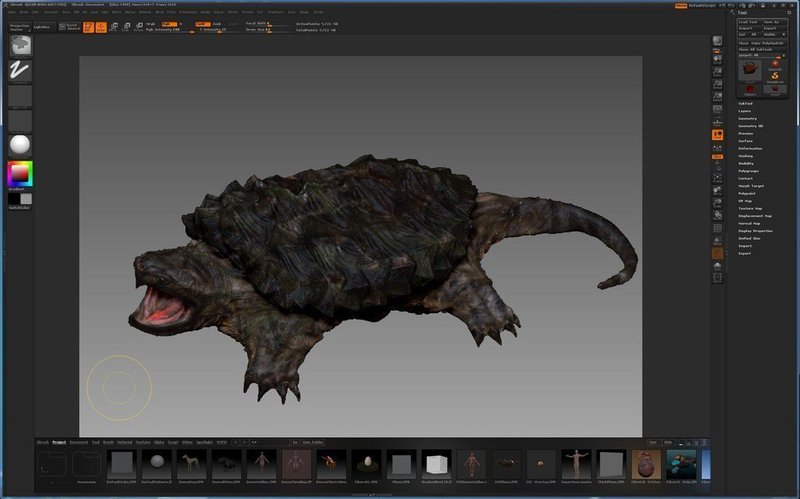This screenshot has width=800, height=499.
Task: Click the New Folder button in LightBox
Action: pyautogui.click(x=313, y=442)
